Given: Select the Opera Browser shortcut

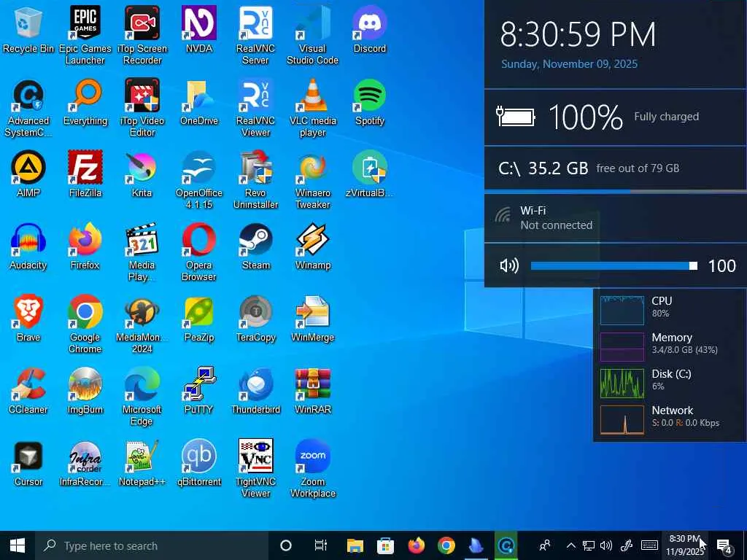Looking at the screenshot, I should coord(199,252).
